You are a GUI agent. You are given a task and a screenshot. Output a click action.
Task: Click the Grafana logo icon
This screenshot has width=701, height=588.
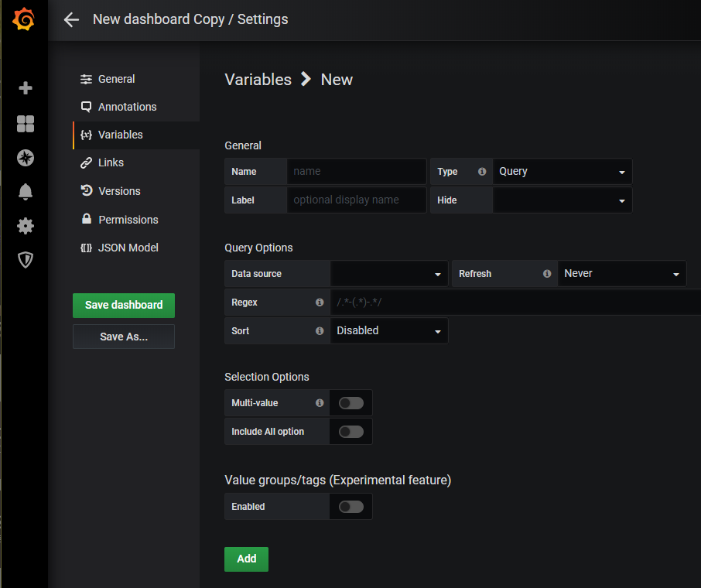click(x=24, y=19)
